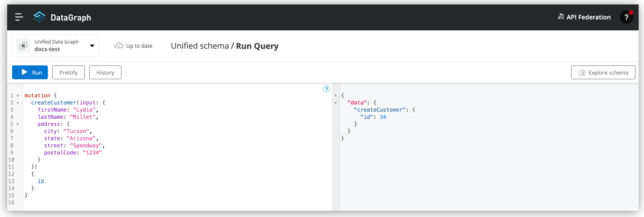This screenshot has width=644, height=217.
Task: Prettify the GraphQL query
Action: 68,72
